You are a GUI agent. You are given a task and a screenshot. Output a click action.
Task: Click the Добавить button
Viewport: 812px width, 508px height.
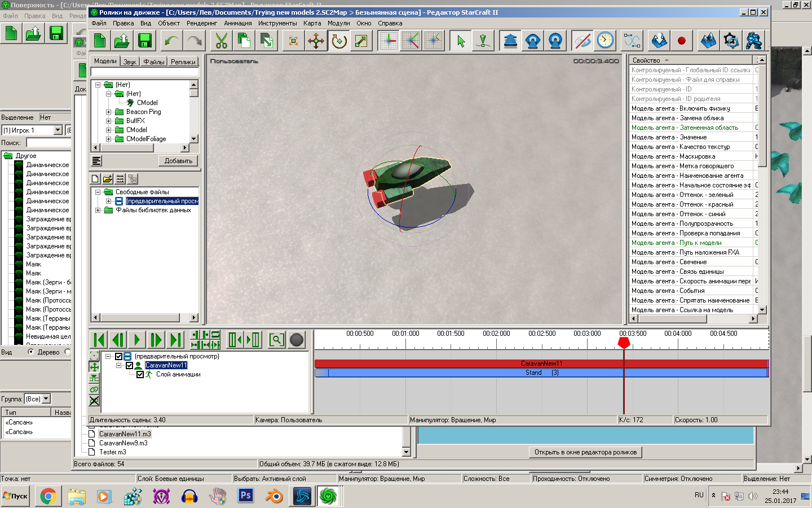pyautogui.click(x=178, y=161)
